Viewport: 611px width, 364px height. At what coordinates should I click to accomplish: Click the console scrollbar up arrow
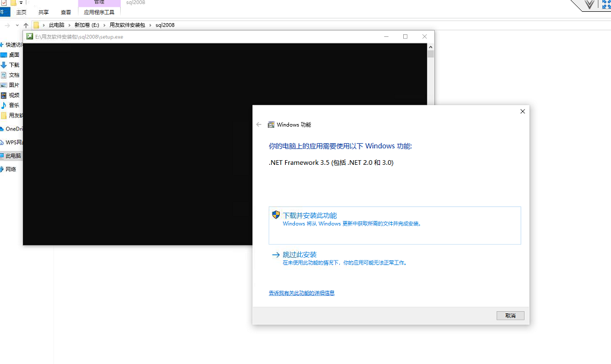coord(431,47)
